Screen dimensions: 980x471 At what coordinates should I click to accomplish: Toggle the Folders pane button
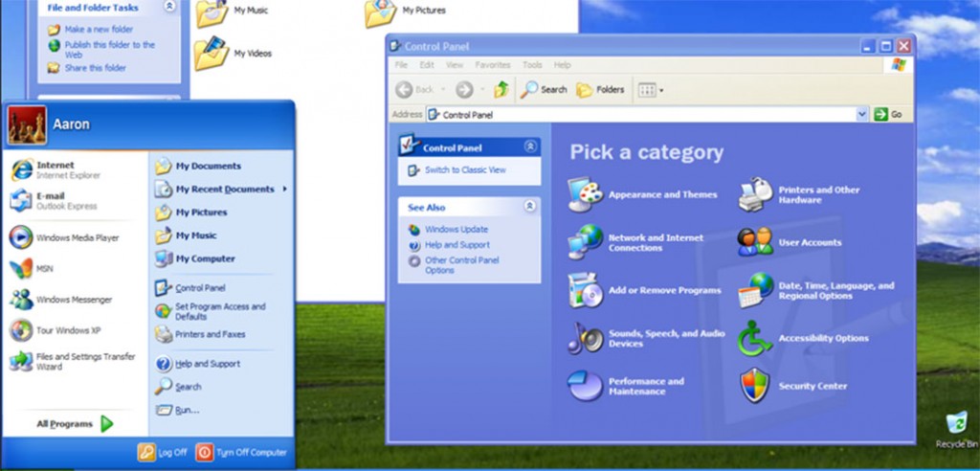[600, 89]
